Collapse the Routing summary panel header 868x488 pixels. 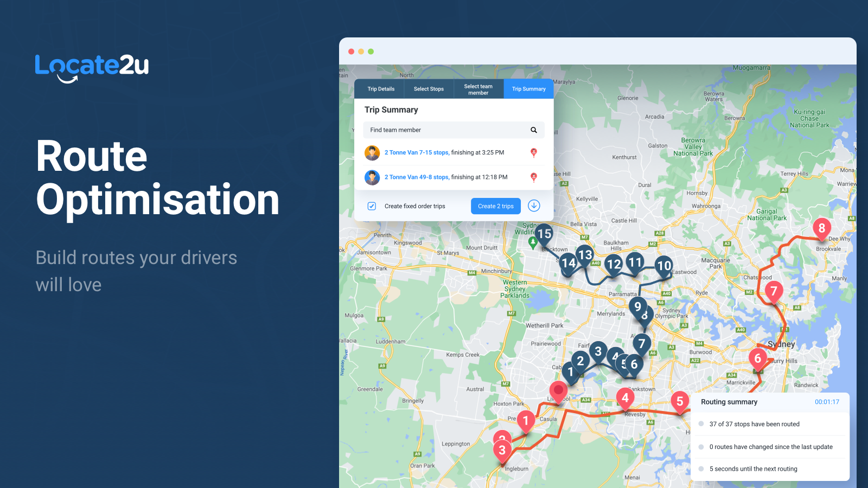click(x=729, y=402)
